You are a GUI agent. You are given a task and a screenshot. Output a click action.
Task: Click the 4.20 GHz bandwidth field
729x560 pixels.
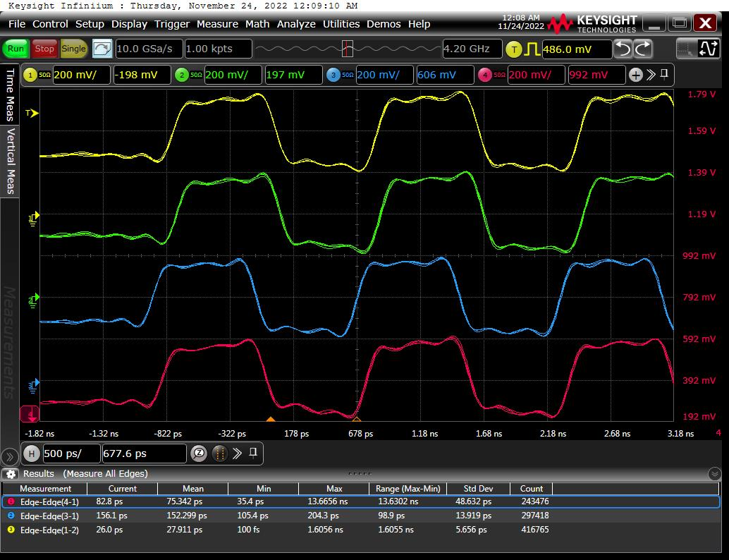472,49
